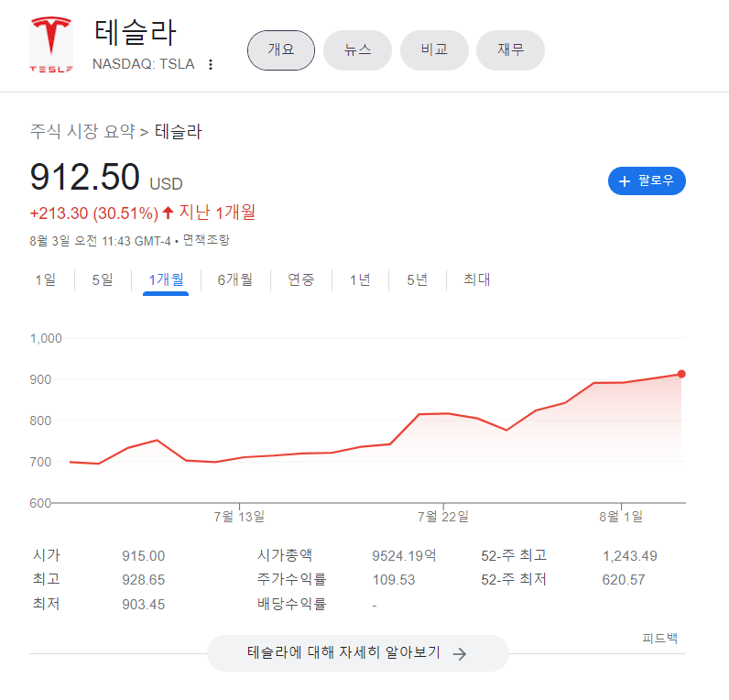Click the 8월 1일 axis label
This screenshot has width=729, height=700.
621,517
